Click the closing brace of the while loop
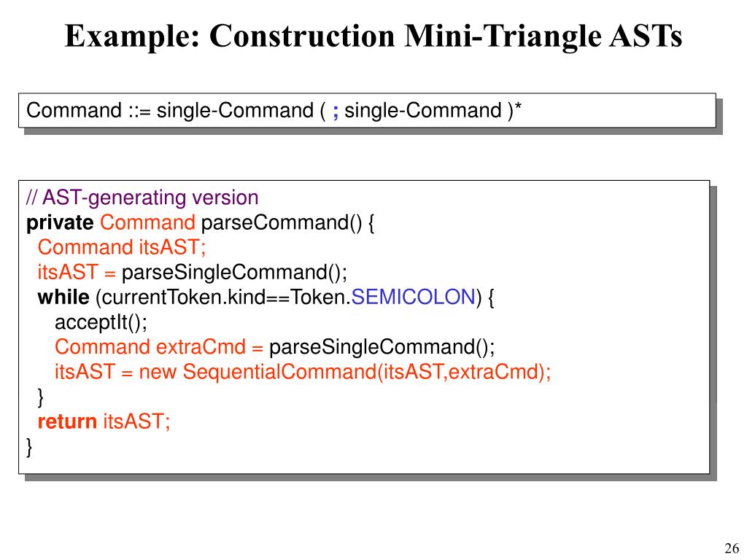Image resolution: width=747 pixels, height=560 pixels. 41,397
